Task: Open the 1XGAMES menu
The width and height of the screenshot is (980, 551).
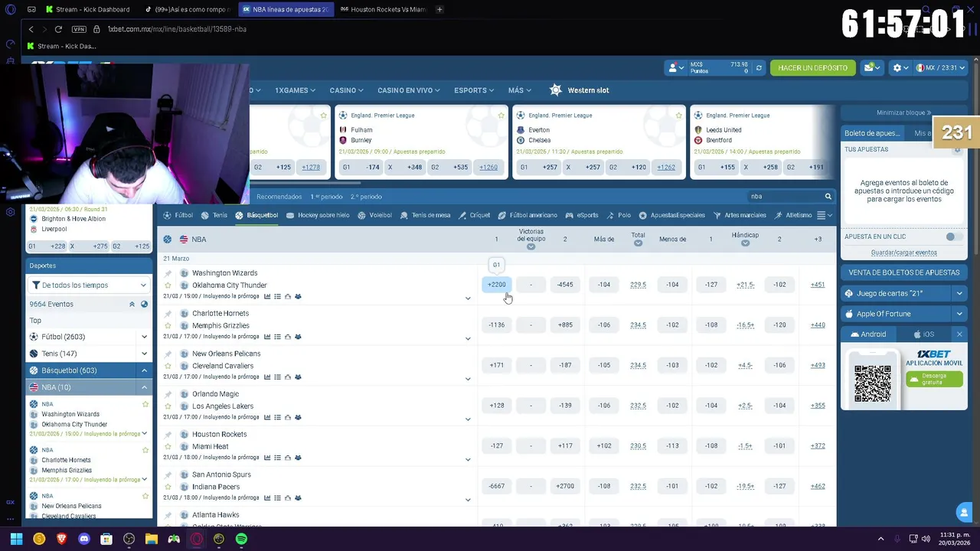Action: 295,90
